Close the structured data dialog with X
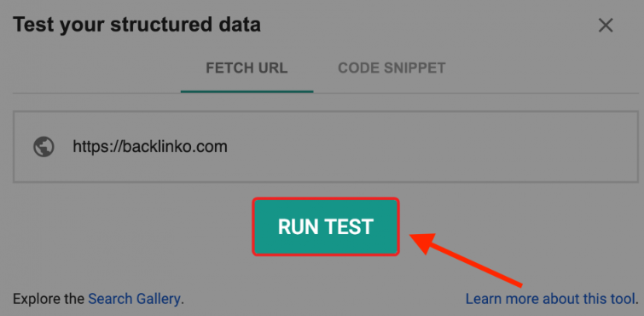Viewport: 644px width, 316px height. (606, 26)
